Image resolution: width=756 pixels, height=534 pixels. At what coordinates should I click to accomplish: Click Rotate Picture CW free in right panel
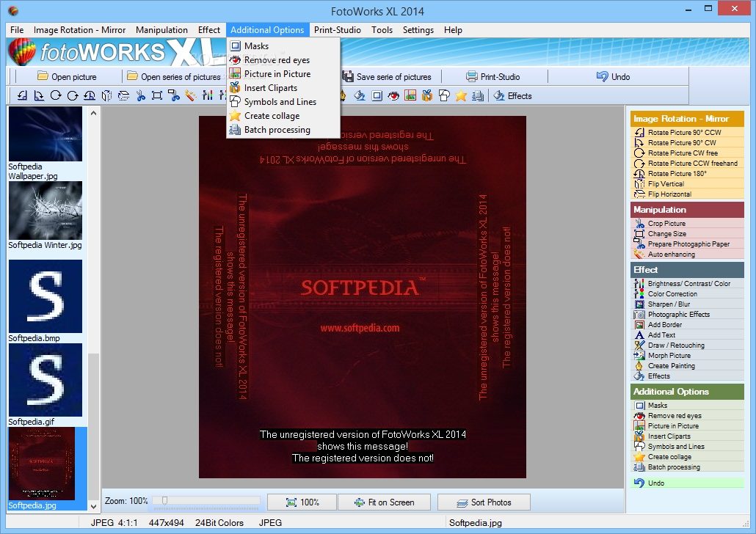[x=687, y=153]
